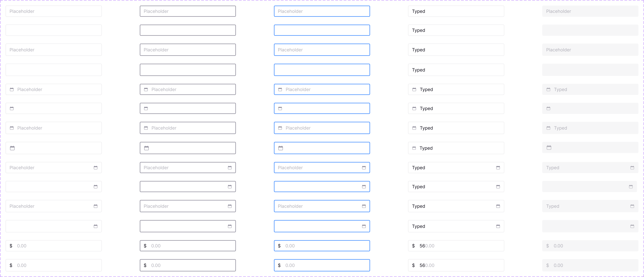Click the currency field containing 560.00

[x=456, y=246]
